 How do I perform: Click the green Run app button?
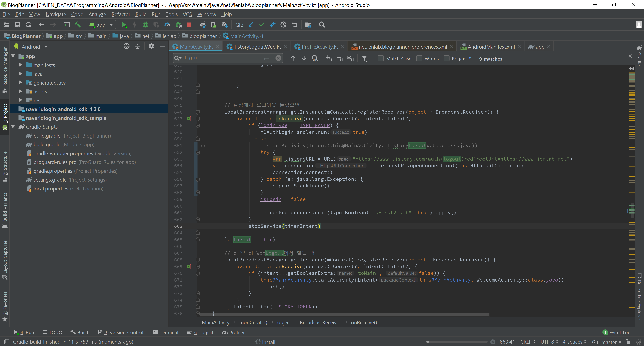(x=124, y=25)
